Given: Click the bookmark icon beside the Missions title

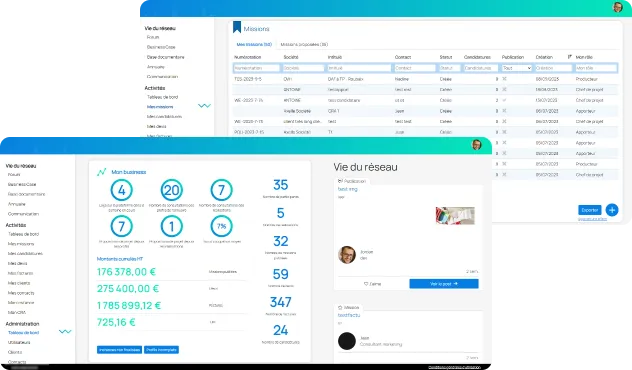Looking at the screenshot, I should pos(237,27).
